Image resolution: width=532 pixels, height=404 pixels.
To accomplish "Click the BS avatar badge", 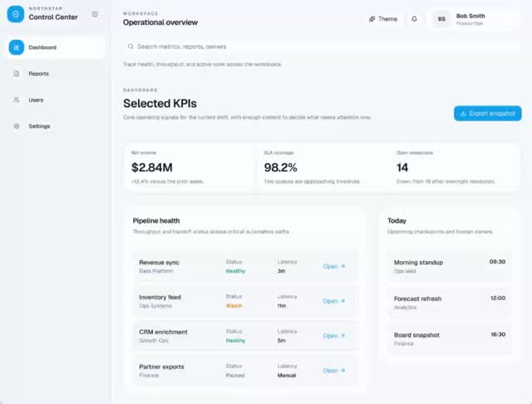I will pyautogui.click(x=441, y=19).
